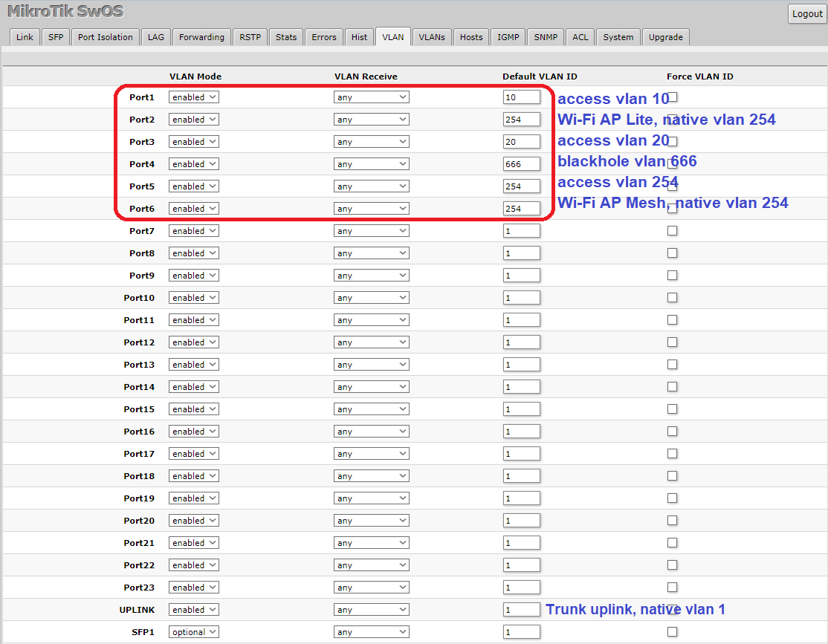Toggle Force VLAN ID checkbox for Port13

(x=672, y=364)
